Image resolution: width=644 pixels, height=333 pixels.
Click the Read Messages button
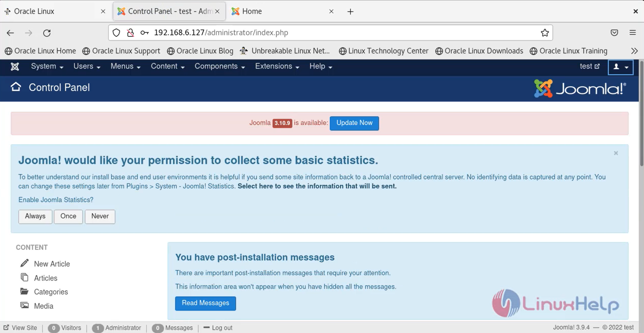(x=205, y=303)
